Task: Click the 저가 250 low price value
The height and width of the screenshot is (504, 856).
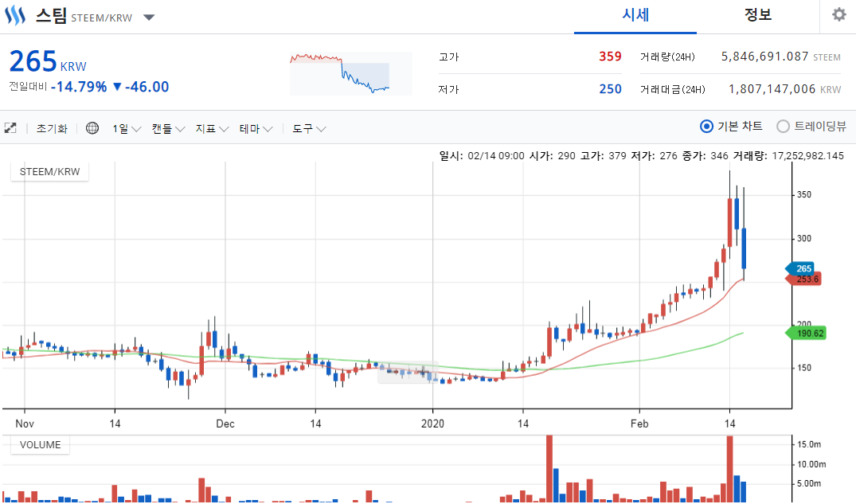Action: coord(610,89)
